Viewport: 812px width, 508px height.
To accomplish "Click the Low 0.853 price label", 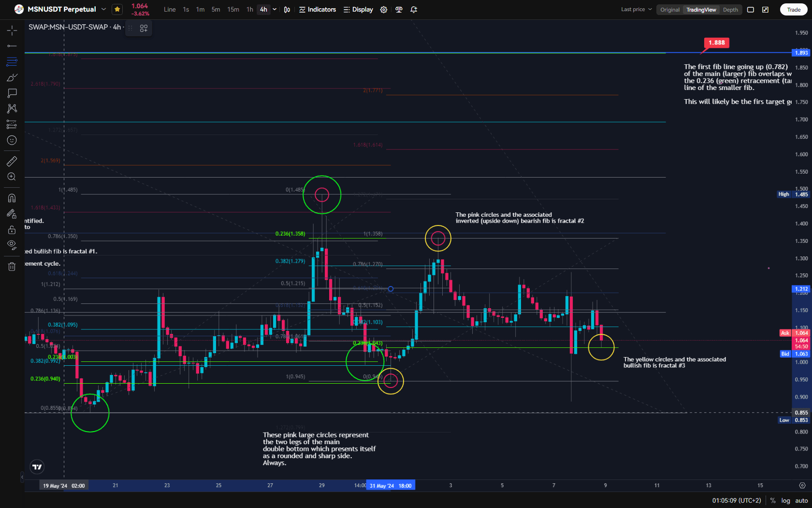I will tap(794, 420).
